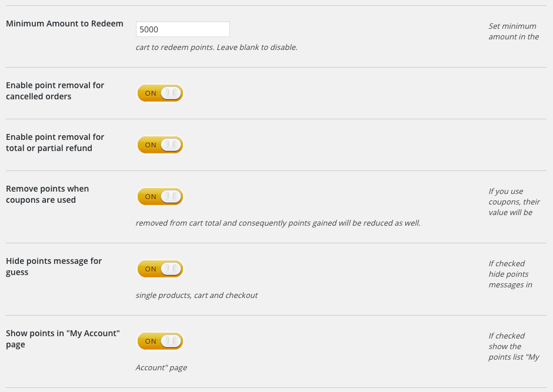Screen dimensions: 553x392
Task: Click the 'Minimum Amount to Redeem' label
Action: click(x=65, y=24)
